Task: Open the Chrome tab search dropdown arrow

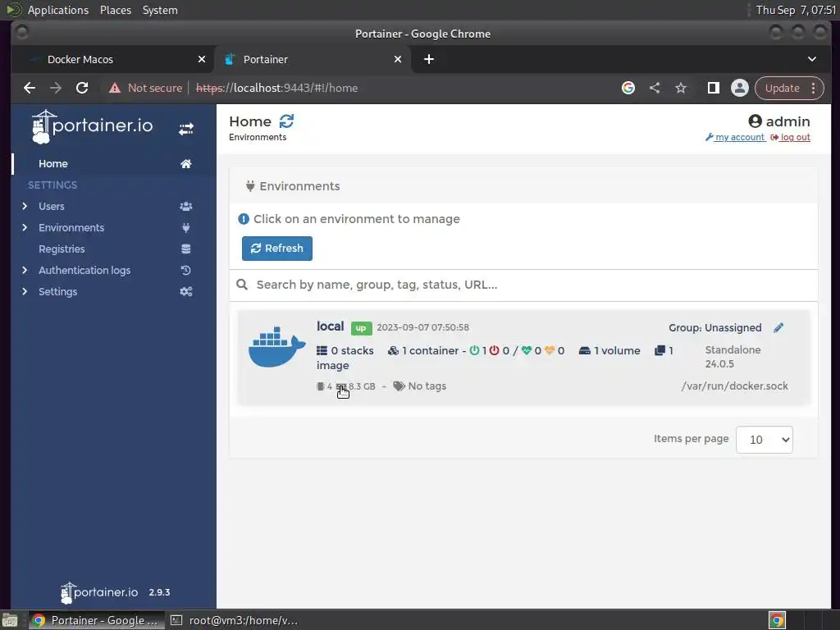Action: pyautogui.click(x=812, y=59)
